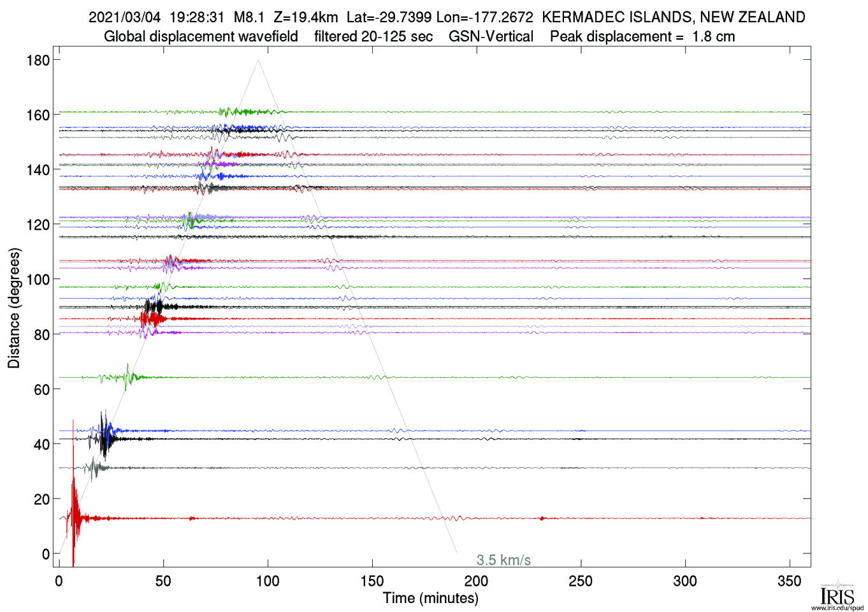Click the 3.5 km/s velocity label
Image resolution: width=868 pixels, height=612 pixels.
click(x=503, y=560)
